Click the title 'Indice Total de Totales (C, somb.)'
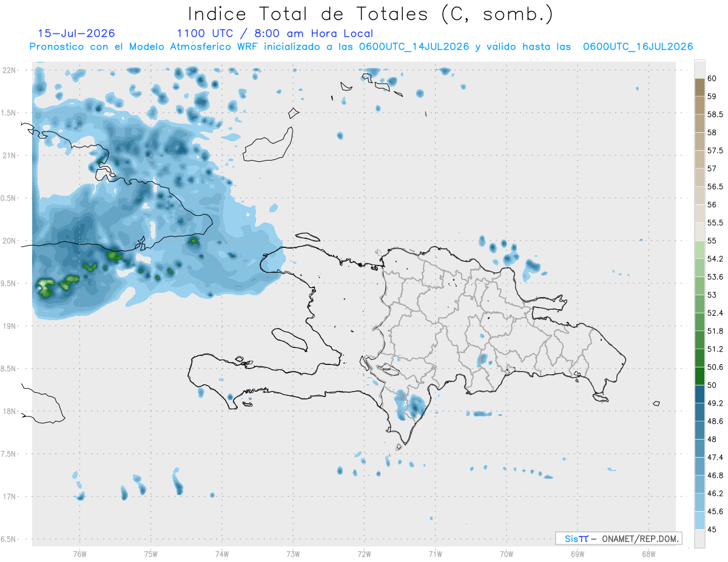The height and width of the screenshot is (562, 728). (371, 14)
